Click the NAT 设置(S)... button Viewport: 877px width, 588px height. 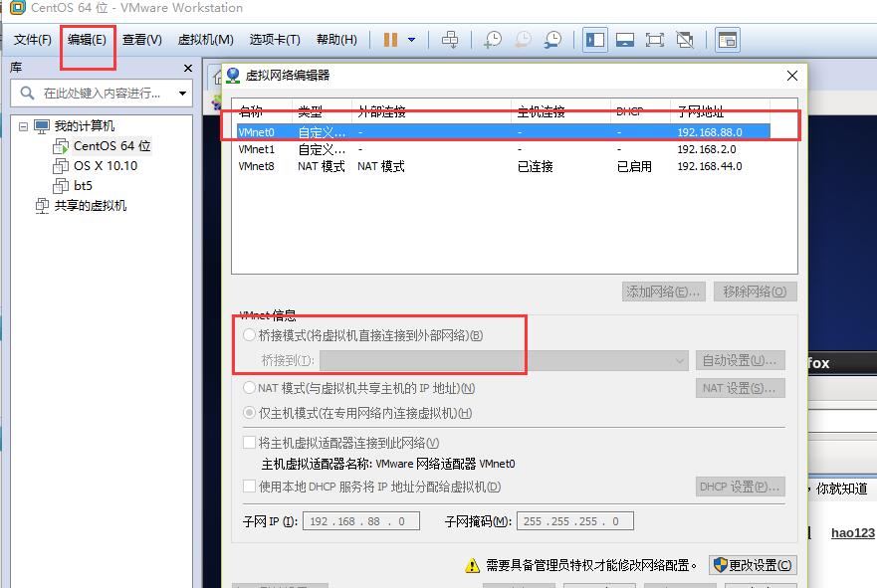(x=740, y=388)
